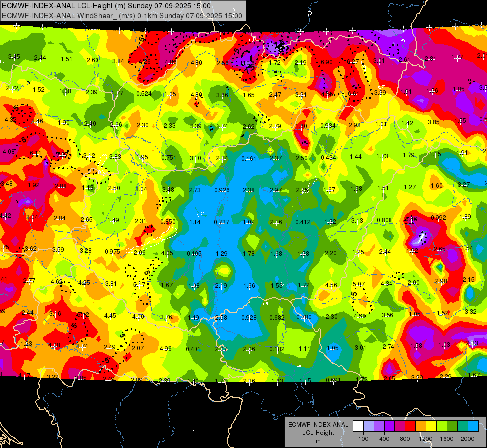
Task: Click the wind shear value 0.161
Action: pyautogui.click(x=249, y=159)
